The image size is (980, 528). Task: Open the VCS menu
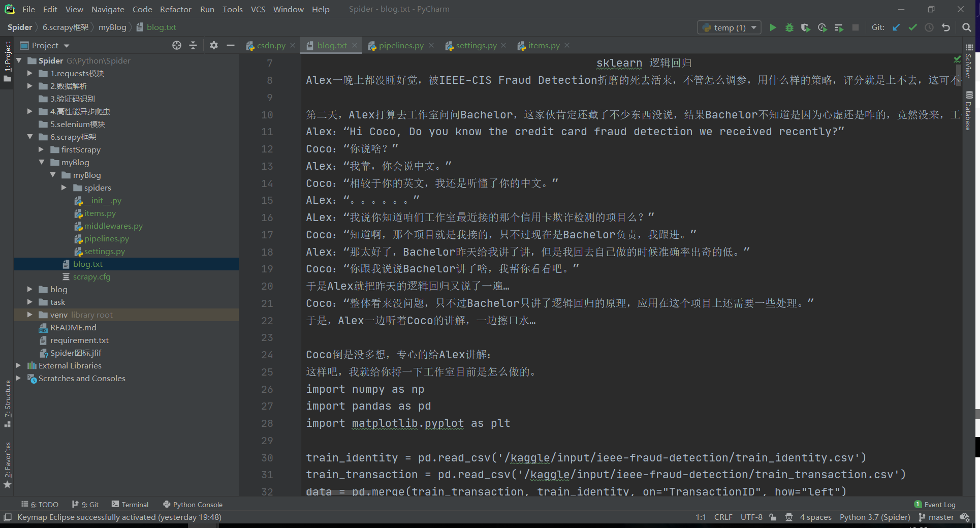point(258,9)
